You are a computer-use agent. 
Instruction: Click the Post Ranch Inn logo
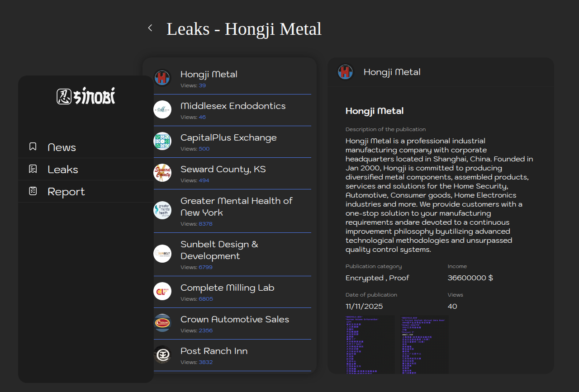[162, 354]
